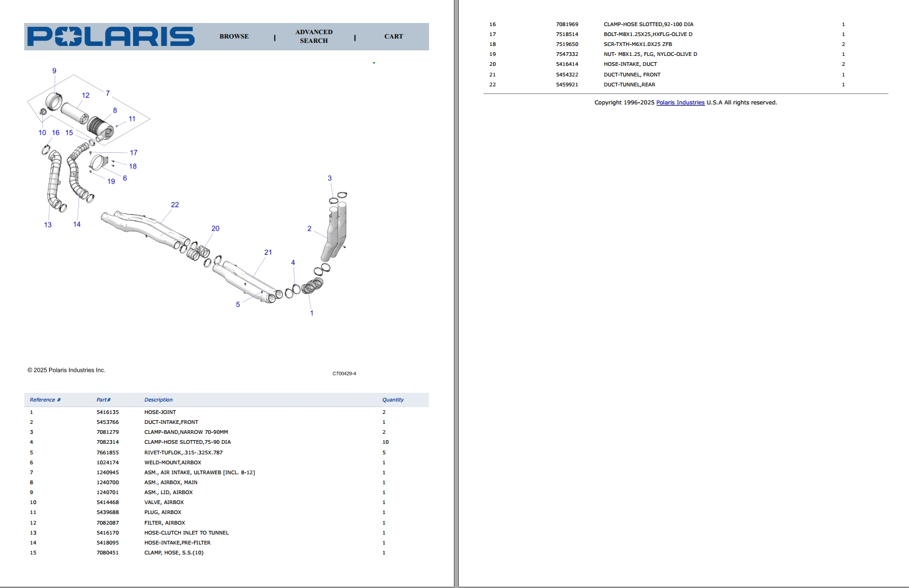Sort table by the Reference # column
Image resolution: width=909 pixels, height=588 pixels.
(45, 400)
